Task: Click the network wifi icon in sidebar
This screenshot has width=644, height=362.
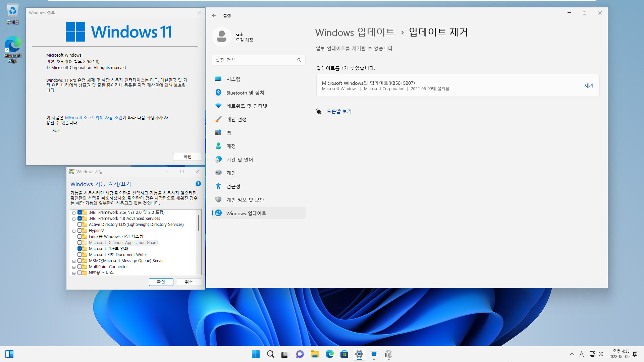Action: coord(218,106)
